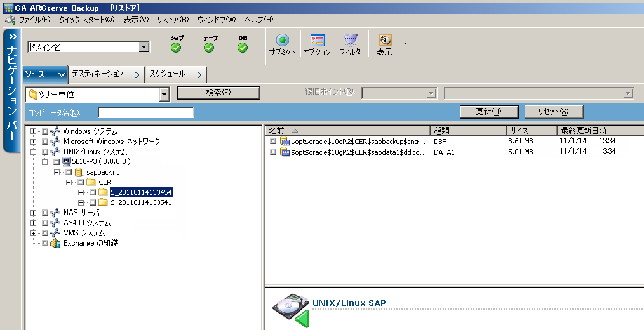644x330 pixels.
Task: Open the 表示 toolbar dropdown arrow
Action: (x=405, y=43)
